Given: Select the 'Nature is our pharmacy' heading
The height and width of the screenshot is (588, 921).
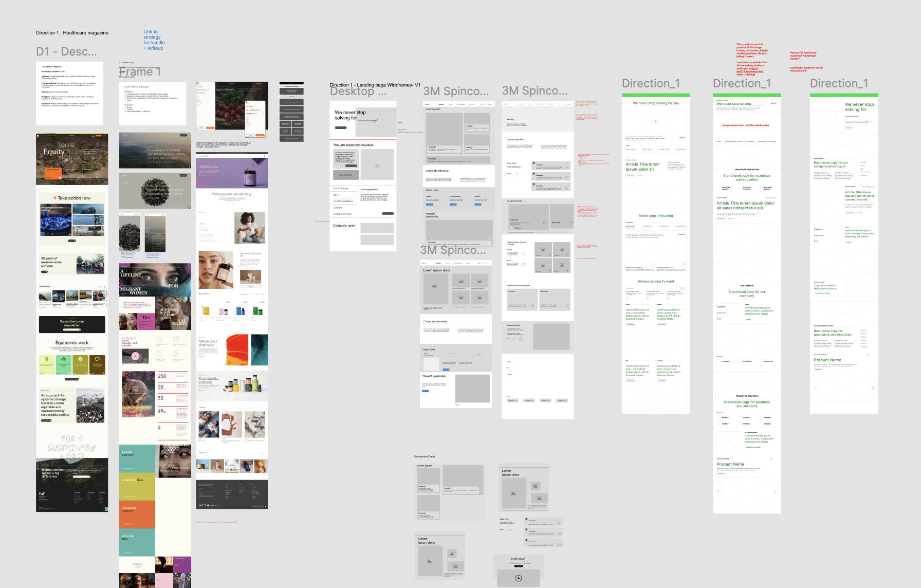Looking at the screenshot, I should 208,343.
